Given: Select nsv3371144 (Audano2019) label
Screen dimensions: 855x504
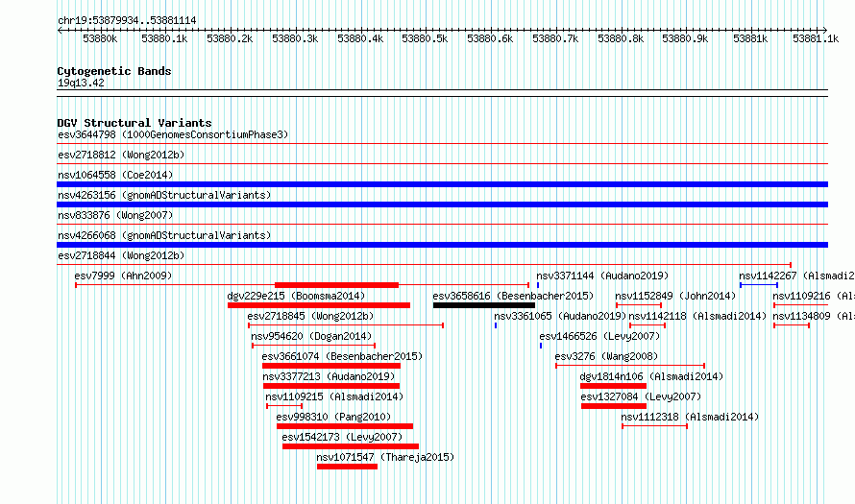Looking at the screenshot, I should (602, 276).
